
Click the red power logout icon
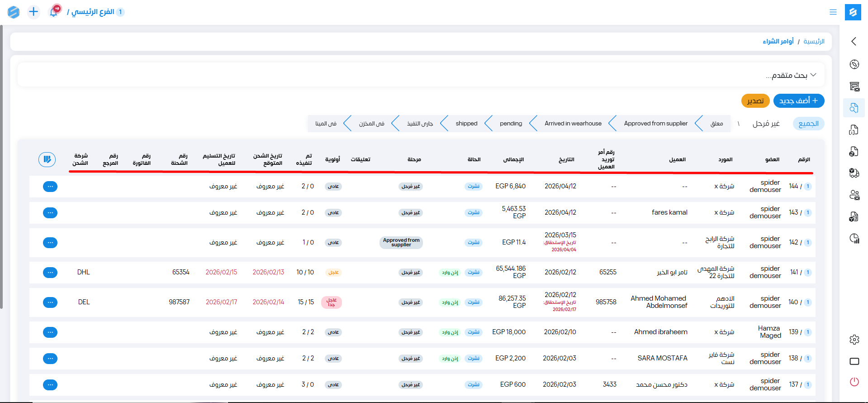tap(854, 382)
